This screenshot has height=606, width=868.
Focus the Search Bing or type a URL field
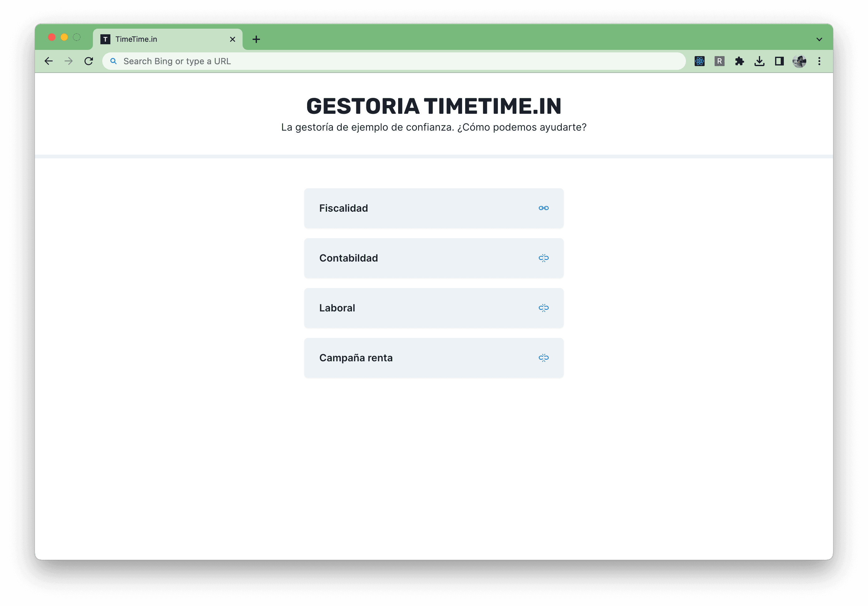point(393,61)
